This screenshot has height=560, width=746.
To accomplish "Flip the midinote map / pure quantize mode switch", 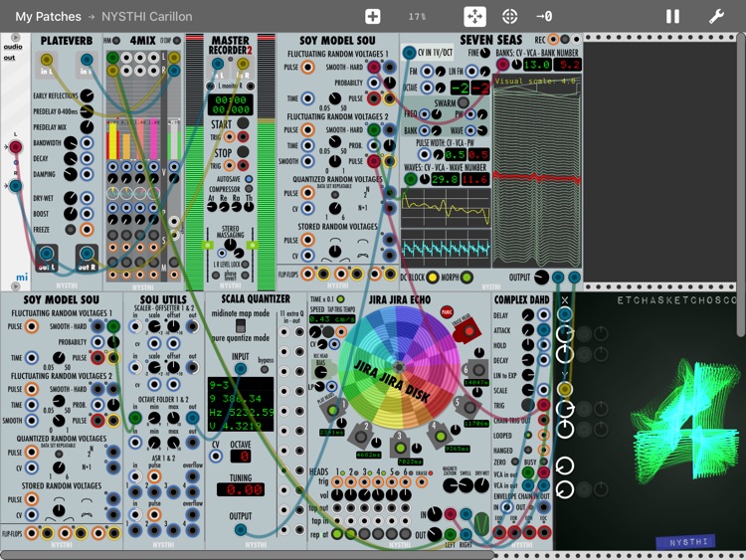I will coord(241,326).
